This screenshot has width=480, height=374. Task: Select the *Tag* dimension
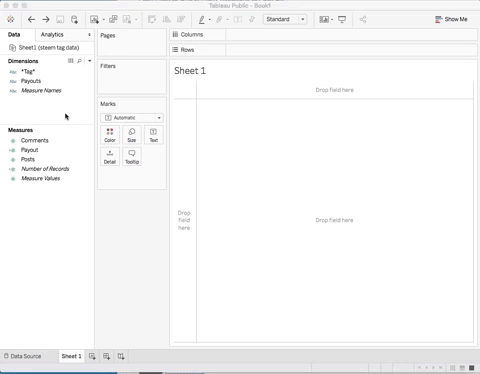28,72
